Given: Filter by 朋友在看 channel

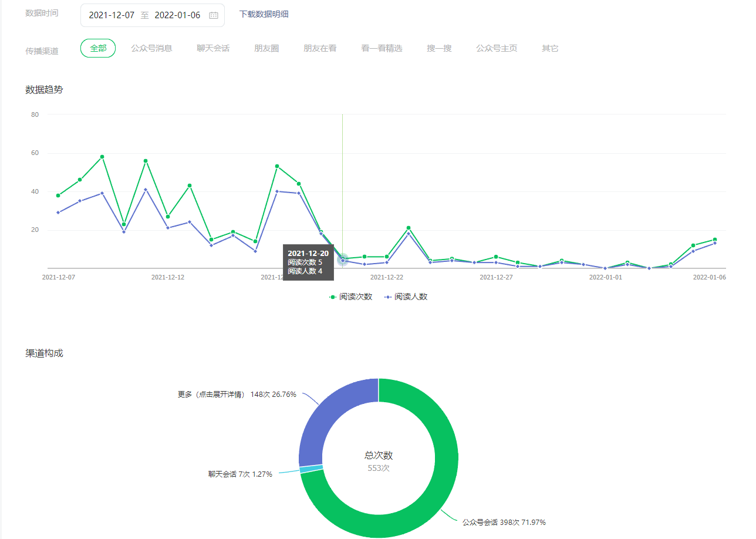Looking at the screenshot, I should (320, 48).
